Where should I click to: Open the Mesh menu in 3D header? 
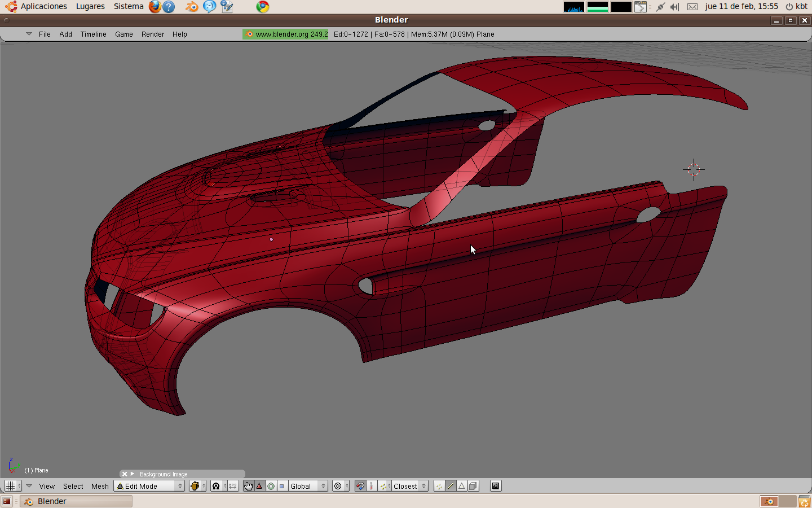pyautogui.click(x=100, y=486)
